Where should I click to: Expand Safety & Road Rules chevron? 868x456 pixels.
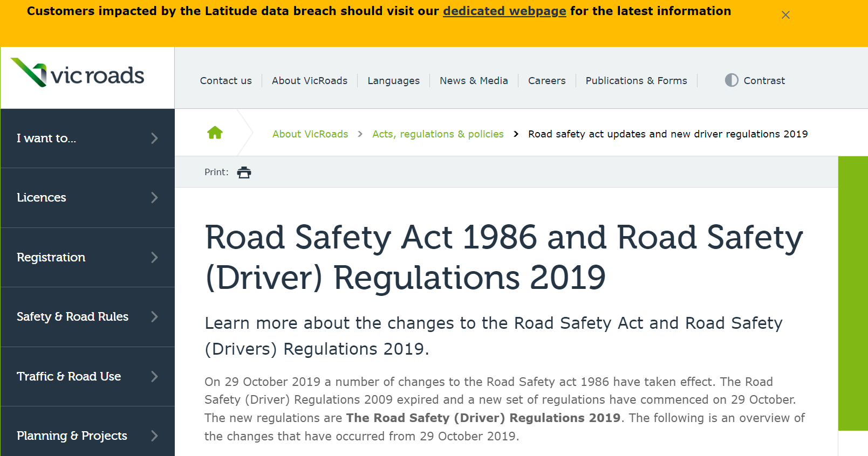(154, 317)
